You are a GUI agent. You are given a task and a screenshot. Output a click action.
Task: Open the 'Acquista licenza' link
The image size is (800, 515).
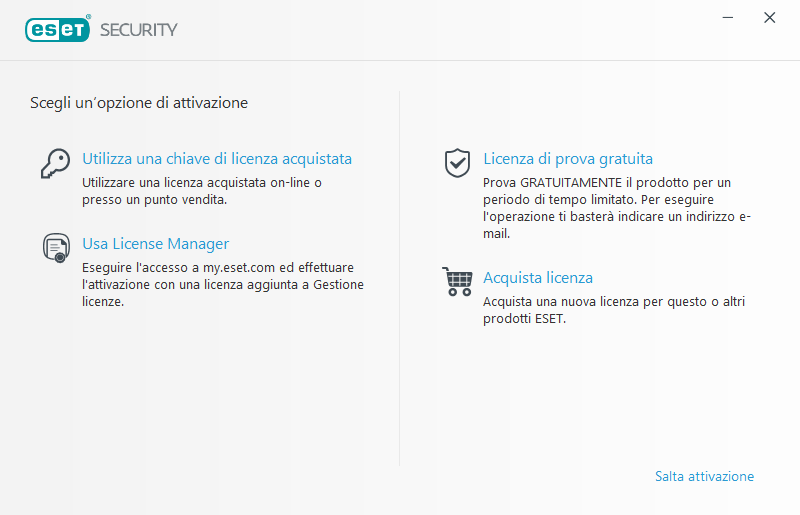pos(538,278)
